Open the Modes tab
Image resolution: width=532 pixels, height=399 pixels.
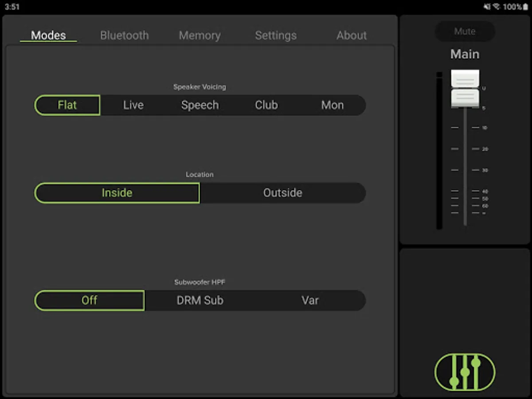[x=48, y=35]
